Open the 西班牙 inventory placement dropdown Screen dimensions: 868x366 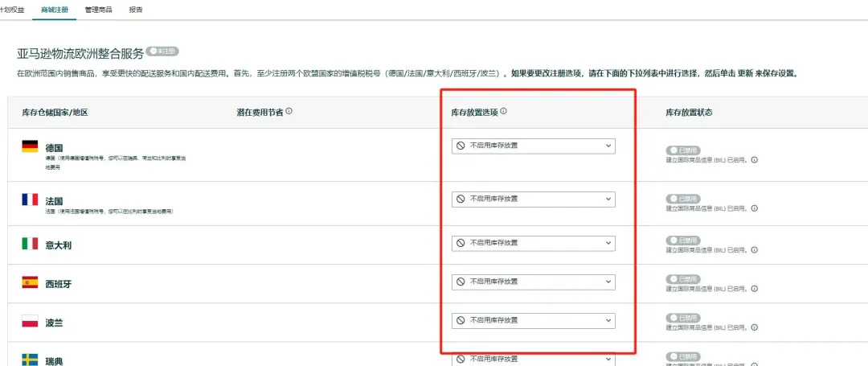click(533, 282)
